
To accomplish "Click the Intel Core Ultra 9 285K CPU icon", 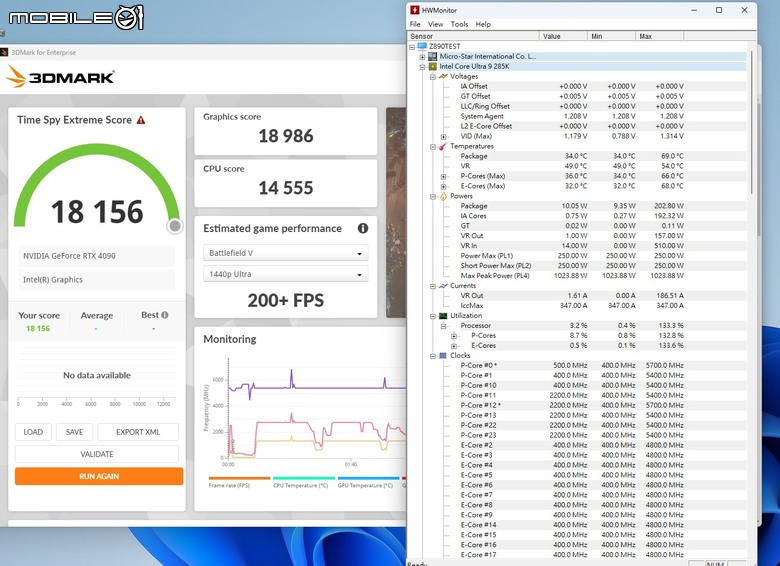I will click(x=432, y=66).
